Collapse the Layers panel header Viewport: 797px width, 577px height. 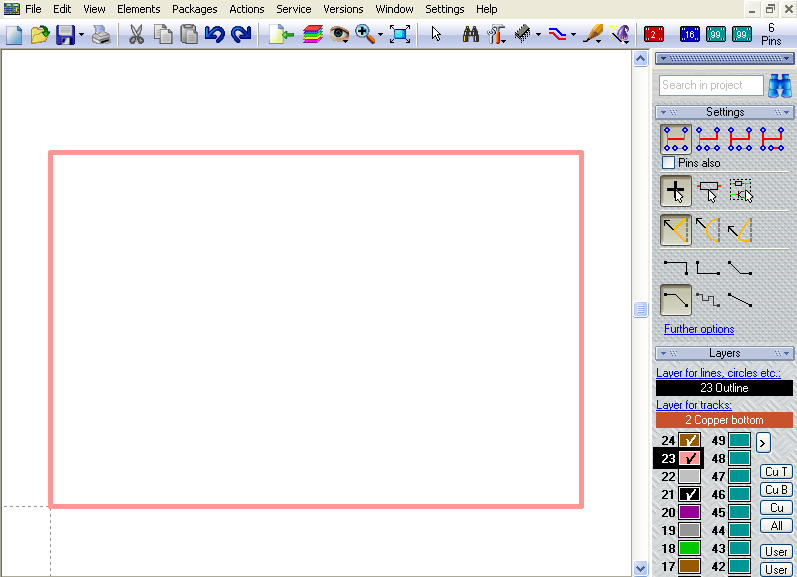(x=725, y=353)
